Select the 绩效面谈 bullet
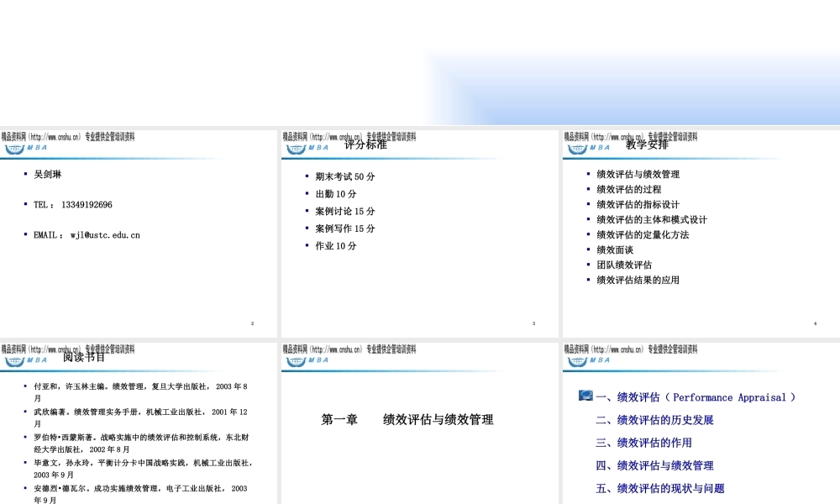The width and height of the screenshot is (840, 504). [x=615, y=249]
